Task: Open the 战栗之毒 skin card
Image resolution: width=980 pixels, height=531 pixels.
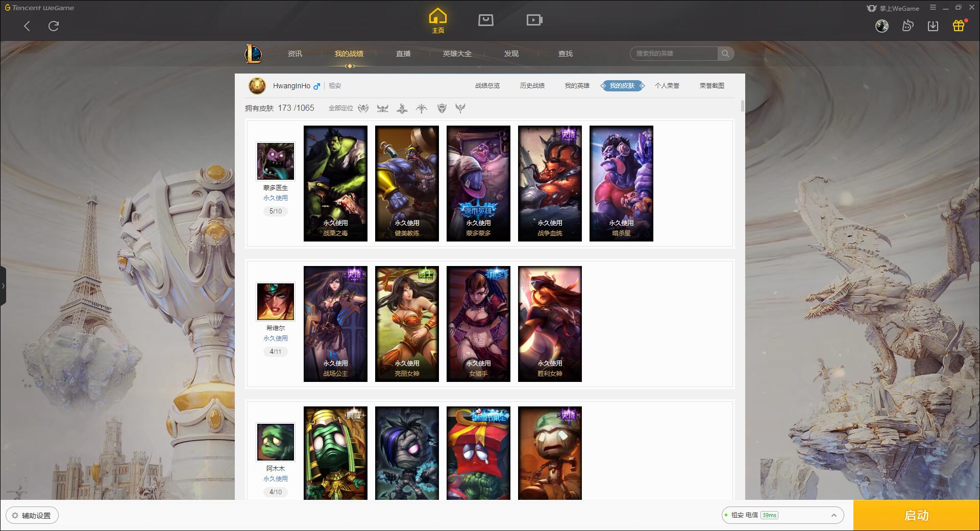Action: point(335,183)
